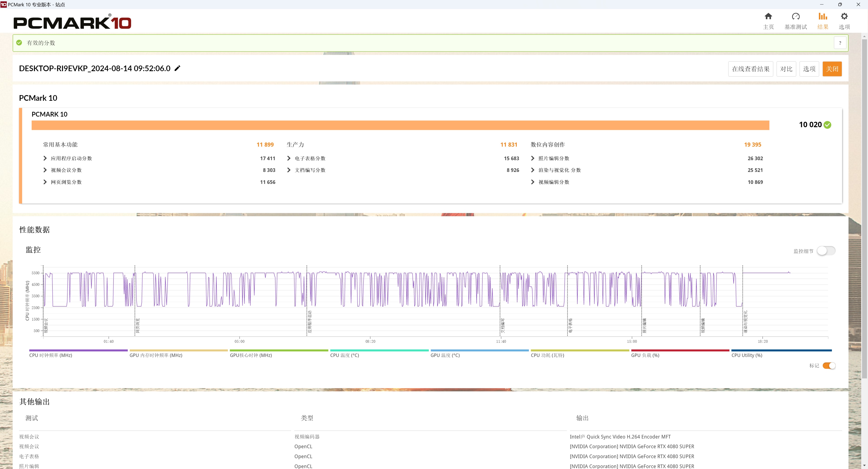Click the scroll down arrow at bottom right

865,466
